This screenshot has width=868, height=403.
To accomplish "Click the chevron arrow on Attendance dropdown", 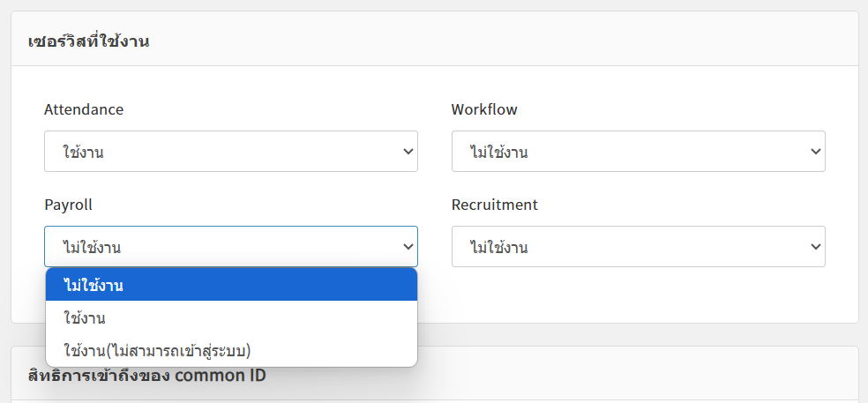I will click(x=408, y=152).
